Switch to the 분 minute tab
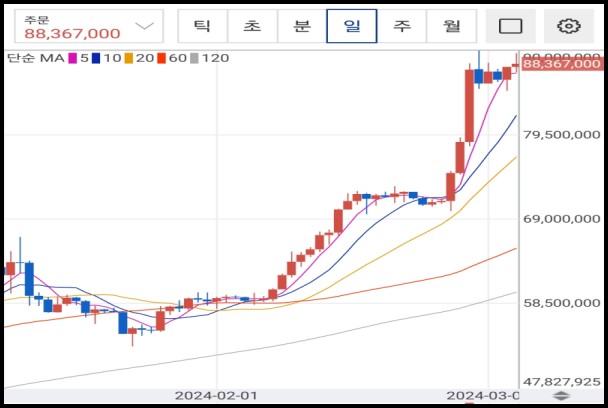This screenshot has height=408, width=608. pos(302,26)
